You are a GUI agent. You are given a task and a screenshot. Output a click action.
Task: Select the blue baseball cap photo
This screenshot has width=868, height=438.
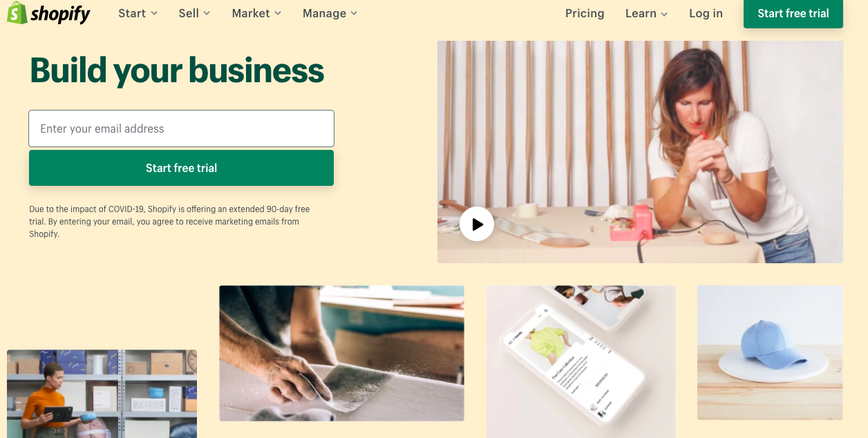coord(770,352)
